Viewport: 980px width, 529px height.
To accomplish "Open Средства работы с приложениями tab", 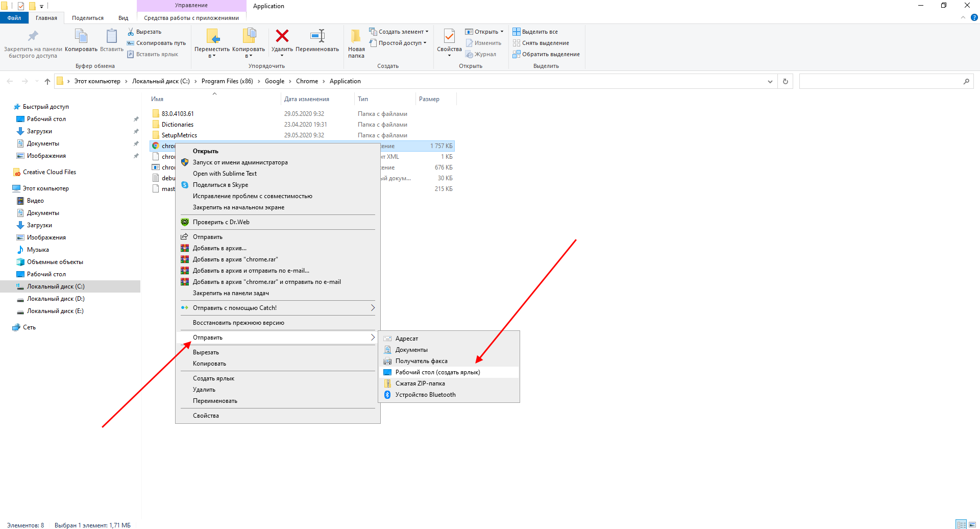I will click(x=191, y=18).
